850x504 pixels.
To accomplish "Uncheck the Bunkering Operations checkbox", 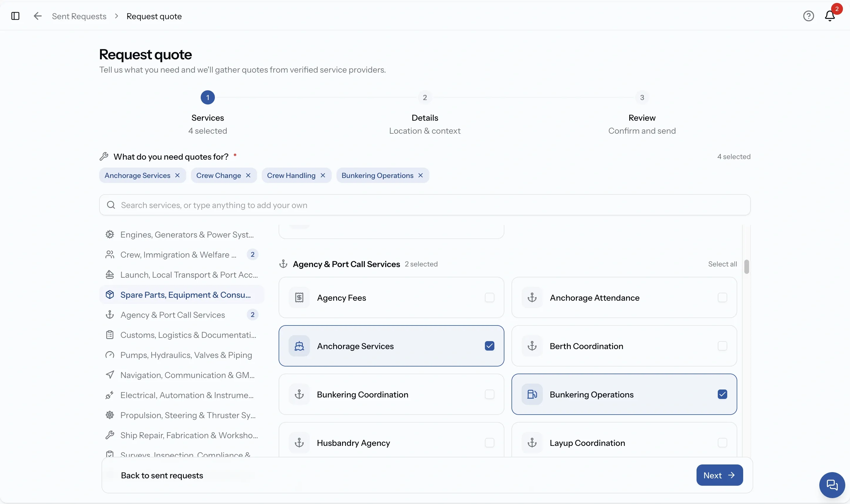I will coord(722,394).
